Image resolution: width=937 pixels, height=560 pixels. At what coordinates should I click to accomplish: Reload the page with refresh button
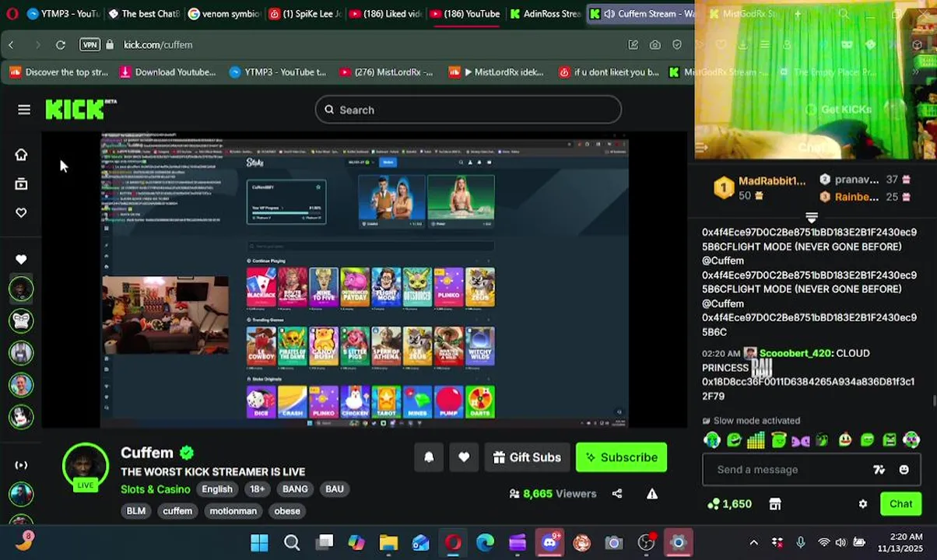[x=60, y=45]
